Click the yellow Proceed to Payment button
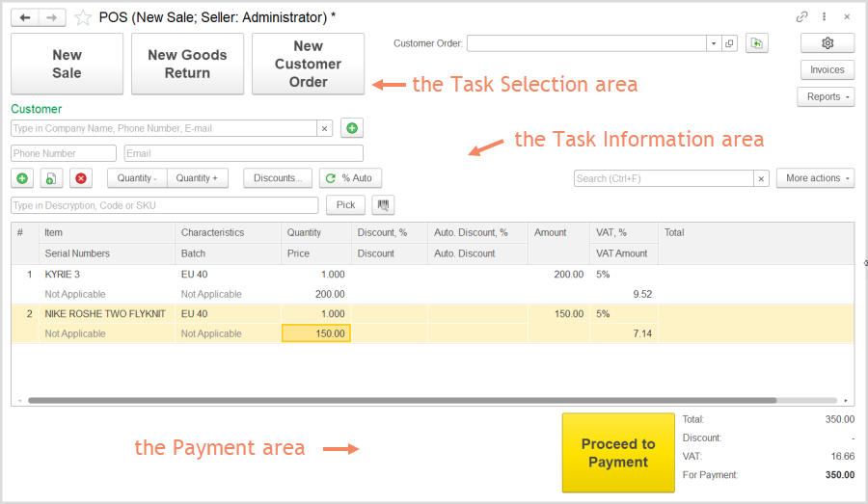The width and height of the screenshot is (868, 504). tap(618, 453)
